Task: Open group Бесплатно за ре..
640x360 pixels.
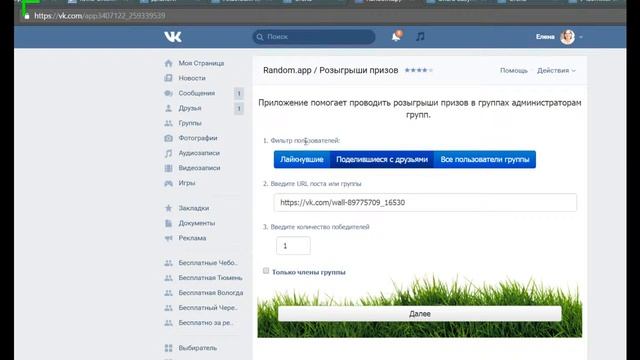Action: click(x=206, y=323)
